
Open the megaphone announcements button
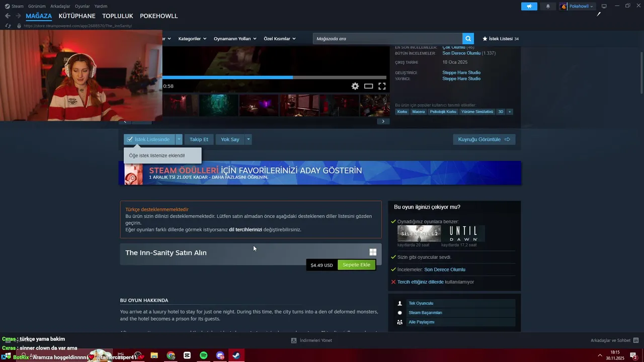pyautogui.click(x=529, y=6)
